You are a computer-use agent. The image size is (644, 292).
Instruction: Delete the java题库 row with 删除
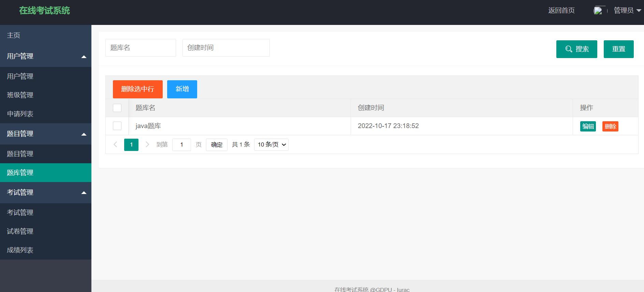(x=610, y=126)
